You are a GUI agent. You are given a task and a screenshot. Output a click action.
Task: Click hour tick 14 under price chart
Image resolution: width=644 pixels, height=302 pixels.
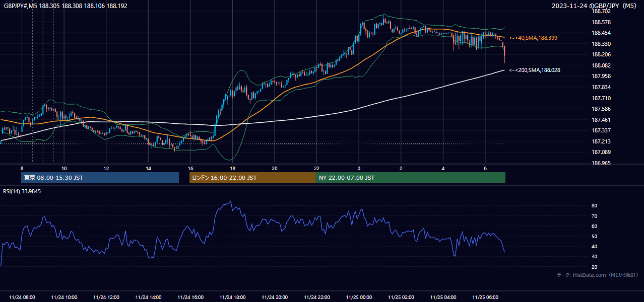148,168
